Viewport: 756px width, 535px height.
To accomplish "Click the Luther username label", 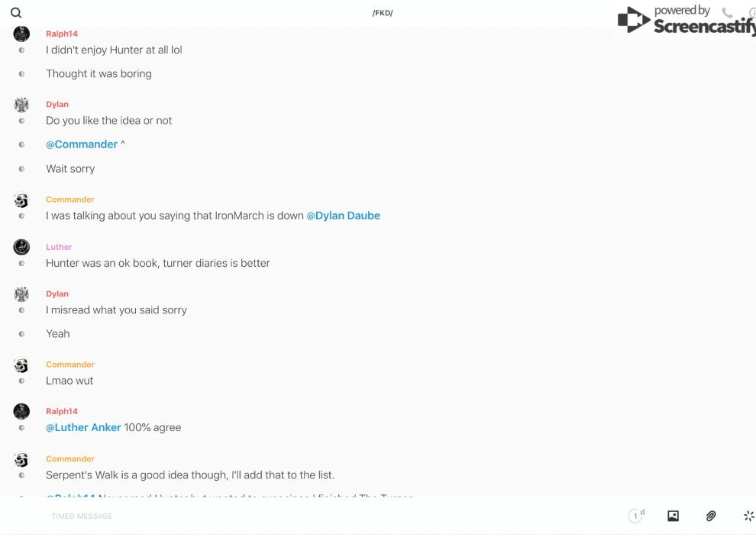I will click(59, 247).
